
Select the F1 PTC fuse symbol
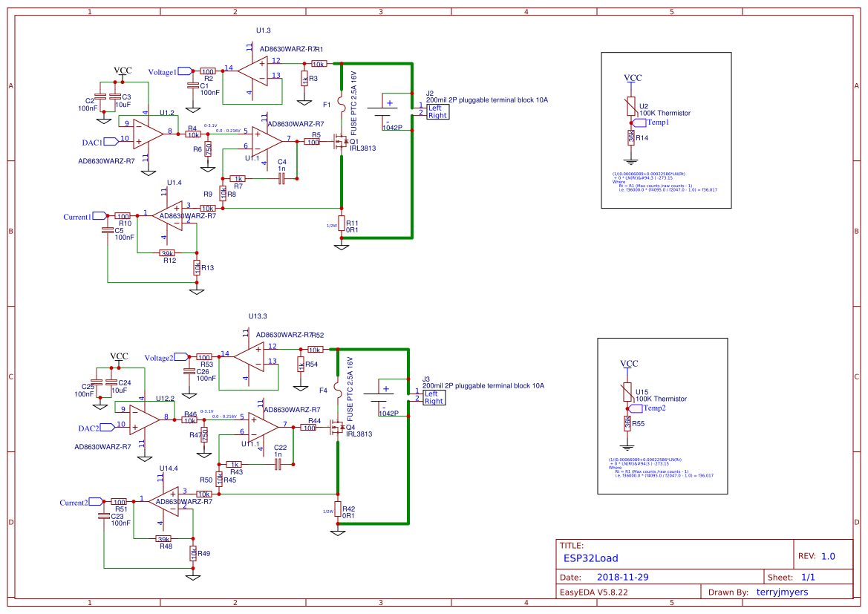342,104
